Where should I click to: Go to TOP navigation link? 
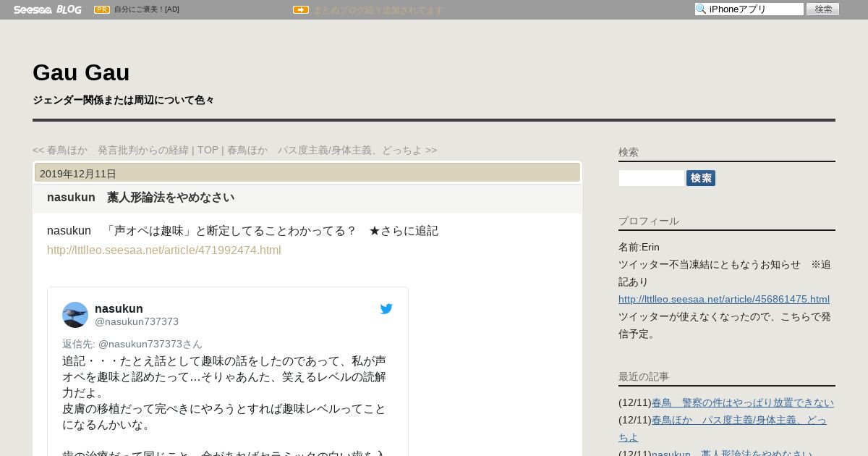[x=208, y=150]
